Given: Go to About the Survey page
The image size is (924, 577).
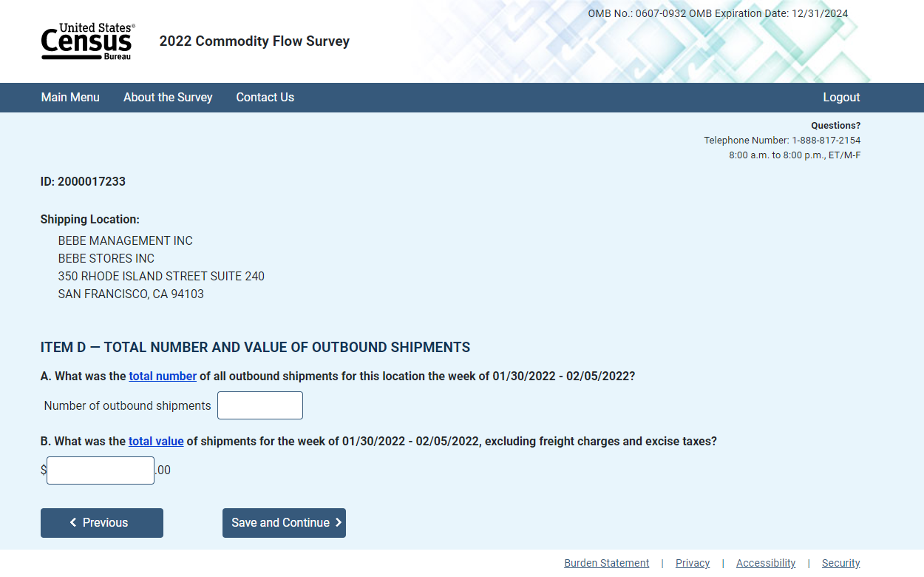Looking at the screenshot, I should [168, 98].
